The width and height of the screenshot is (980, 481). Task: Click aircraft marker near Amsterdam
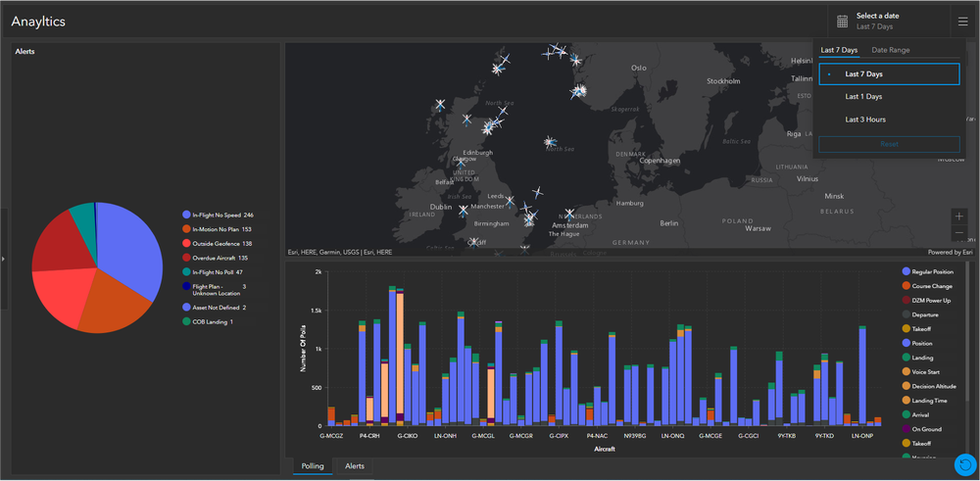(x=568, y=215)
